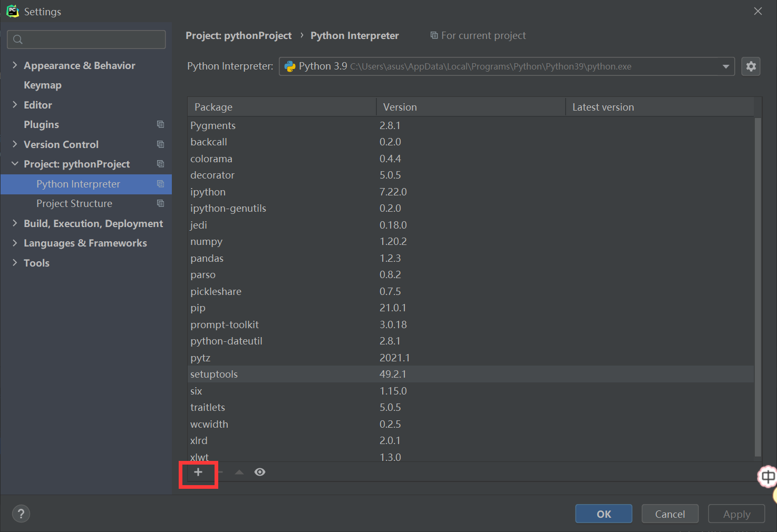Select the parso package row

pyautogui.click(x=471, y=274)
